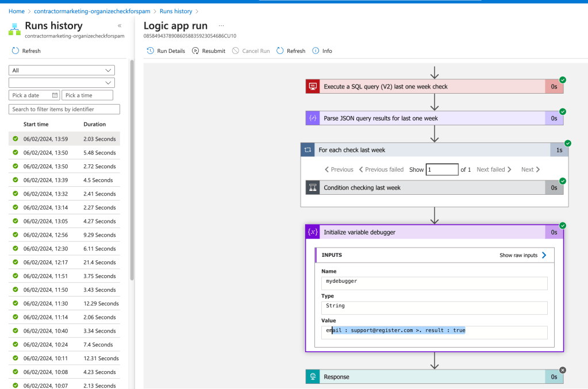Viewport: 588px width, 389px height.
Task: Click the String Type value
Action: pos(435,308)
